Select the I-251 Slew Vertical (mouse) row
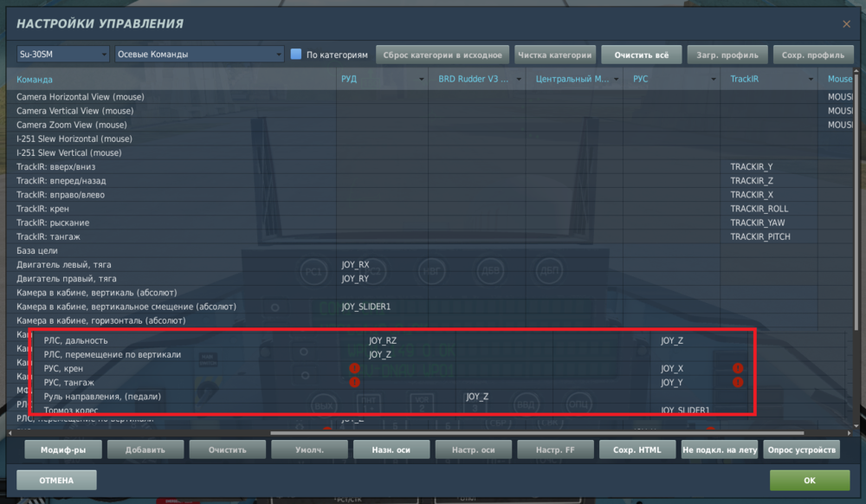The width and height of the screenshot is (866, 504). click(x=430, y=153)
